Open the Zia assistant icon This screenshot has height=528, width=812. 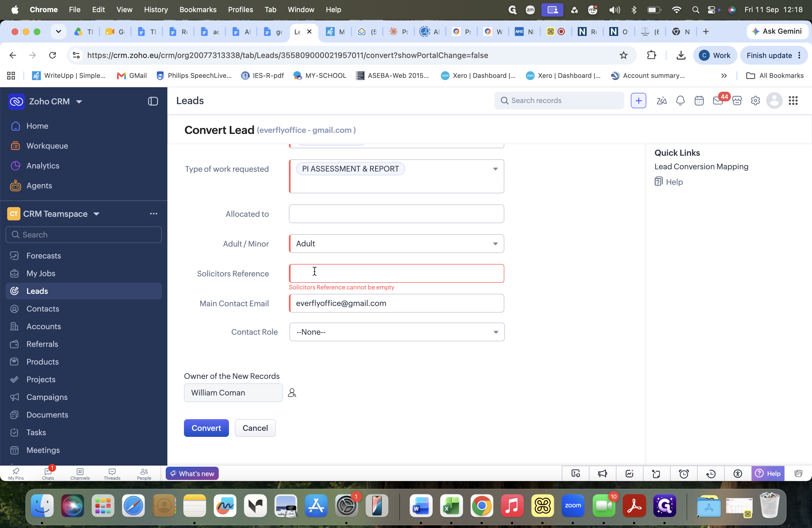click(661, 101)
